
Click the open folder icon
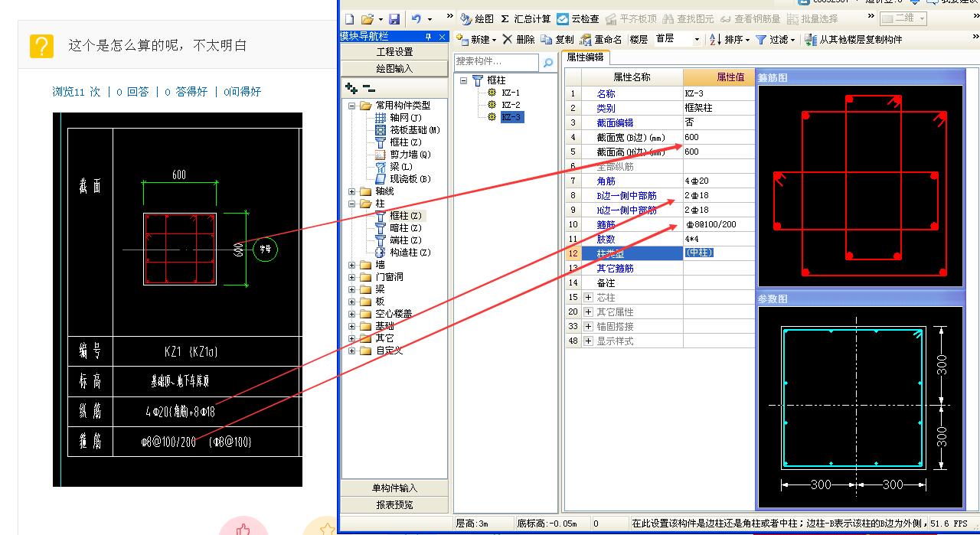tap(367, 18)
